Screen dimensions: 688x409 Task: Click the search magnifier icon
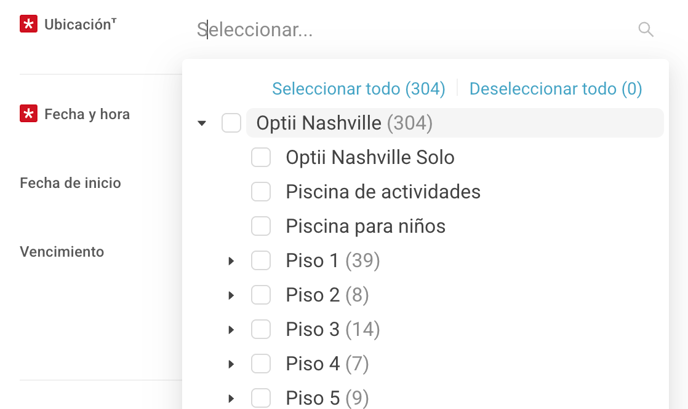coord(645,29)
